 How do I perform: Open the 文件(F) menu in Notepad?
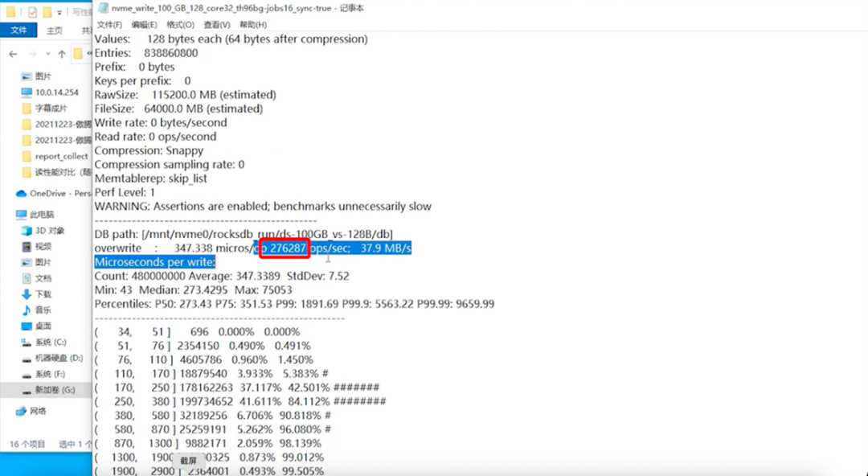[109, 25]
